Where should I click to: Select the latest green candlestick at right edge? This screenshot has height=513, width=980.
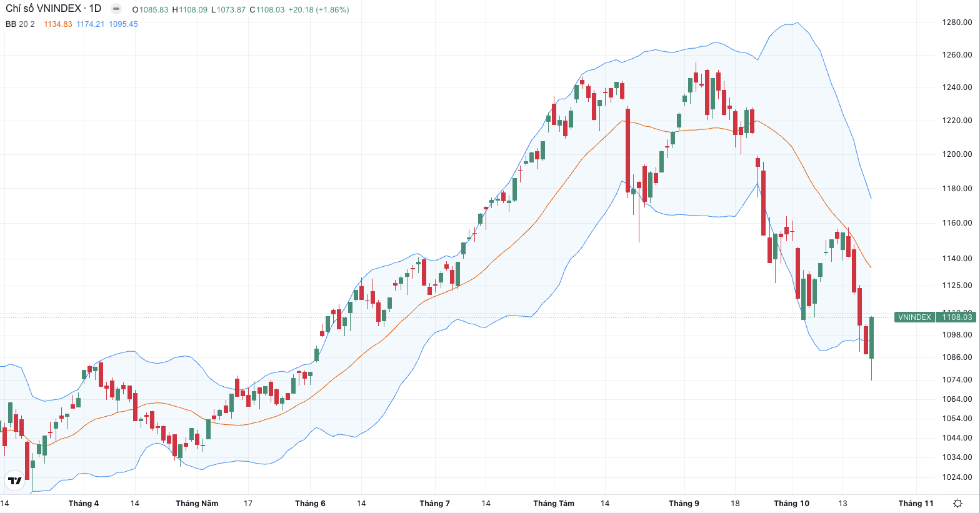coord(871,337)
